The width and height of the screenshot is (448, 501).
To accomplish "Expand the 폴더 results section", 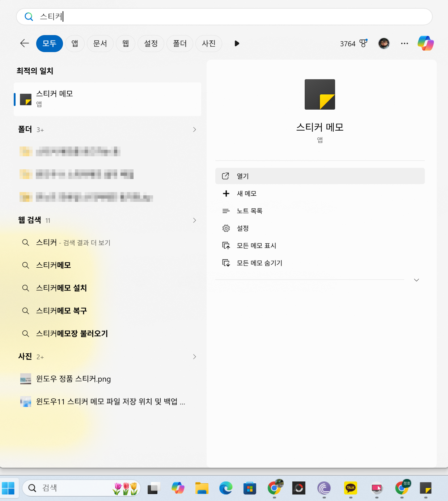I will (x=195, y=129).
